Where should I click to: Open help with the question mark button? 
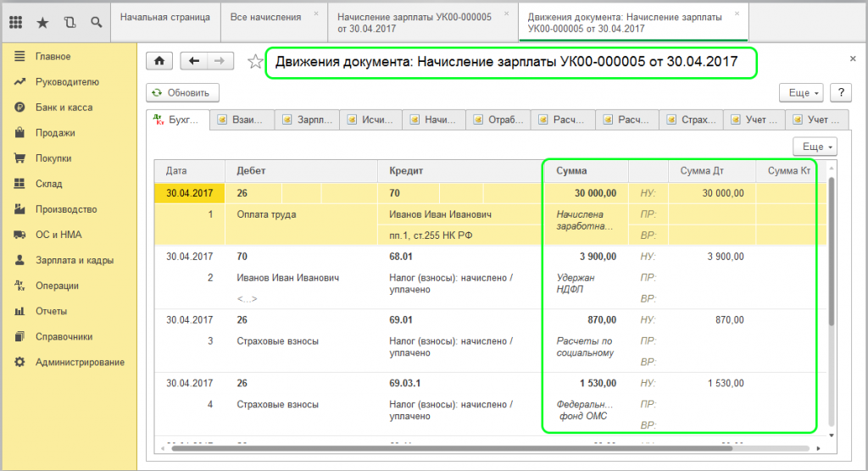(x=840, y=92)
